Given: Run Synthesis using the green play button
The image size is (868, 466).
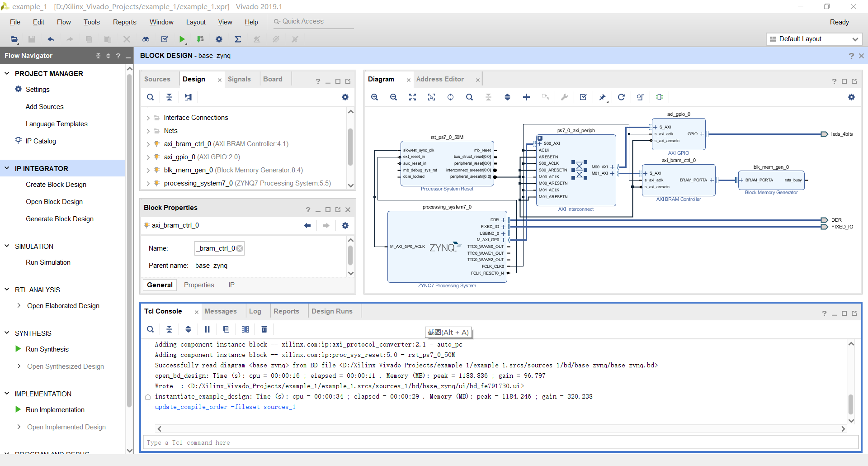Looking at the screenshot, I should 183,39.
